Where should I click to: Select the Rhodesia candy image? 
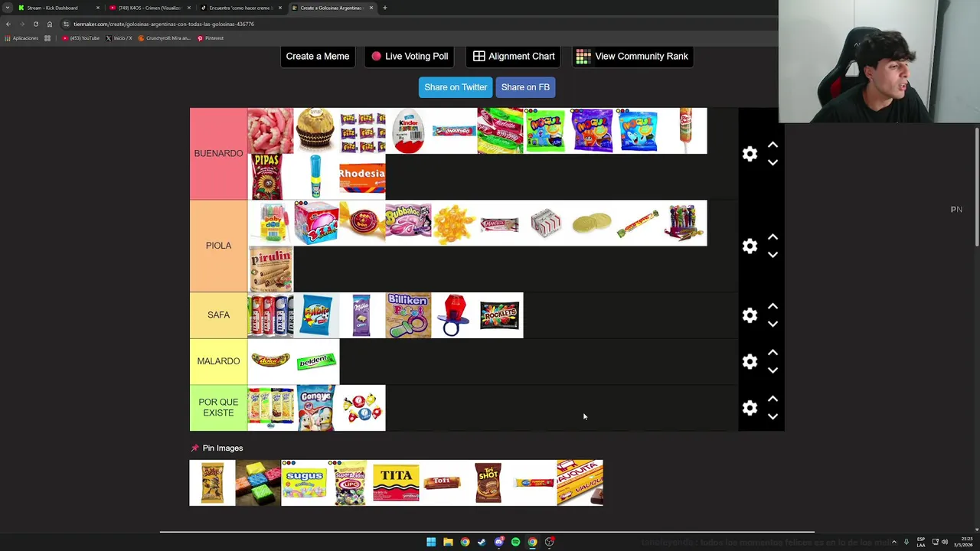tap(362, 177)
